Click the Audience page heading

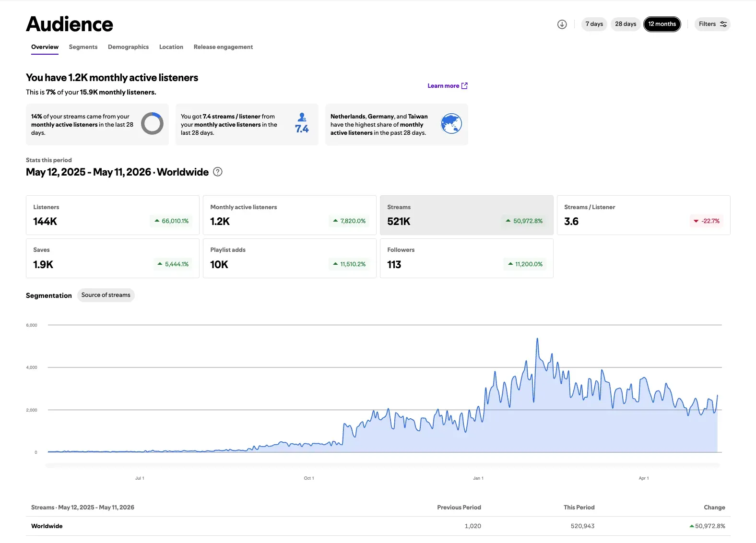[70, 24]
